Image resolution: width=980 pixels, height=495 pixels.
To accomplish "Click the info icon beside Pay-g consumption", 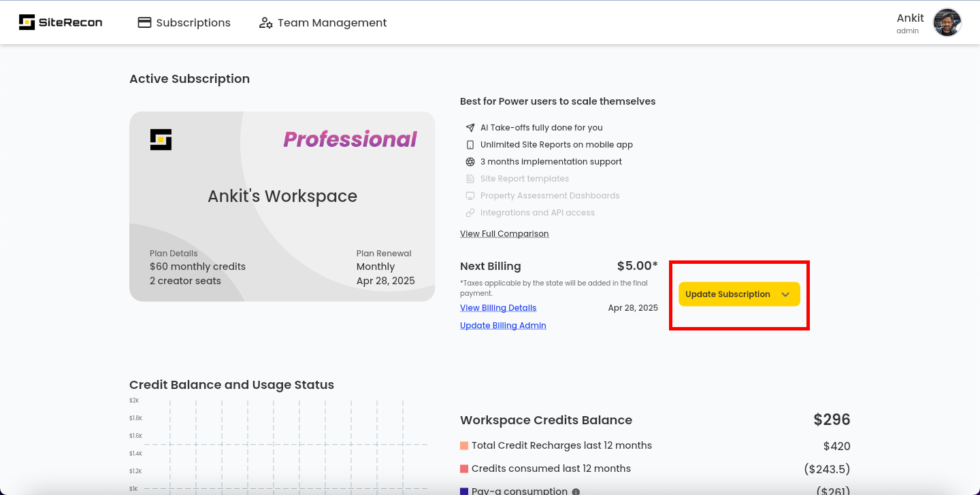I will point(576,492).
